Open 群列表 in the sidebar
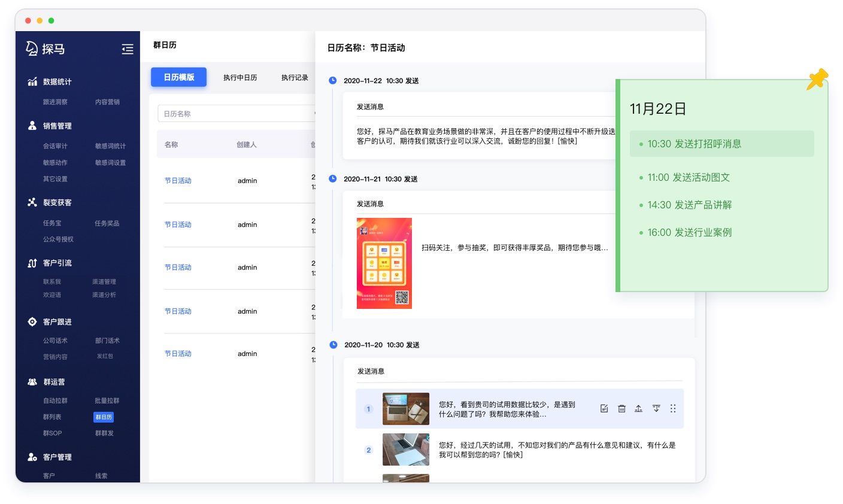Screen dimensions: 843x504 pyautogui.click(x=52, y=417)
